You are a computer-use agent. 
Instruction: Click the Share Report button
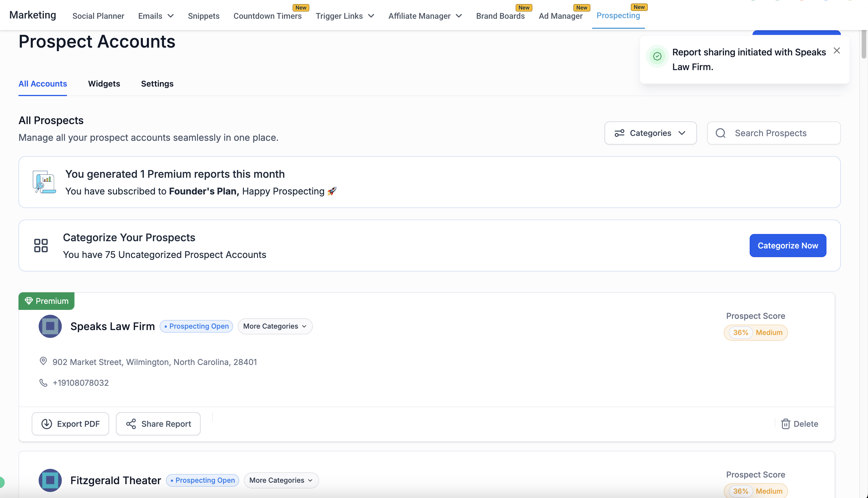(158, 424)
